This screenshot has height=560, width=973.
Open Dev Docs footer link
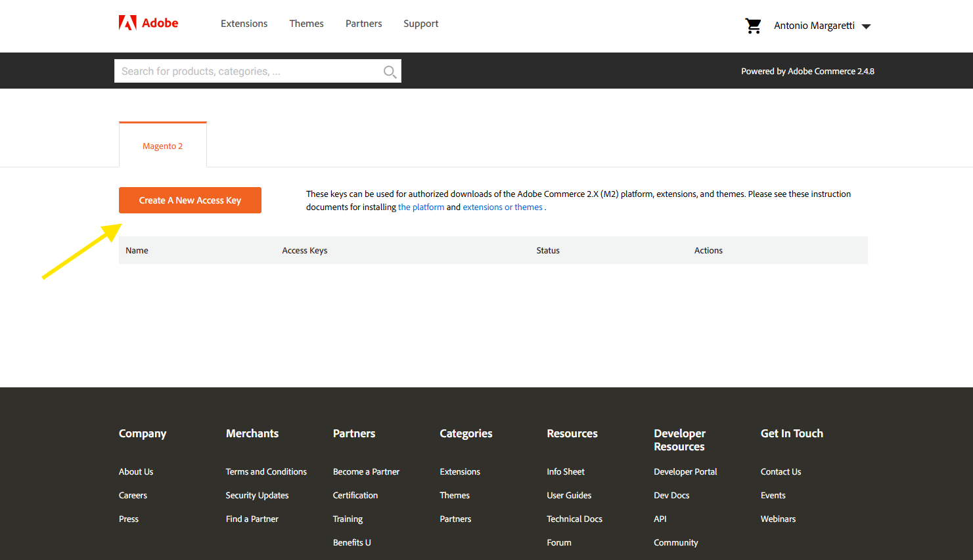[671, 495]
